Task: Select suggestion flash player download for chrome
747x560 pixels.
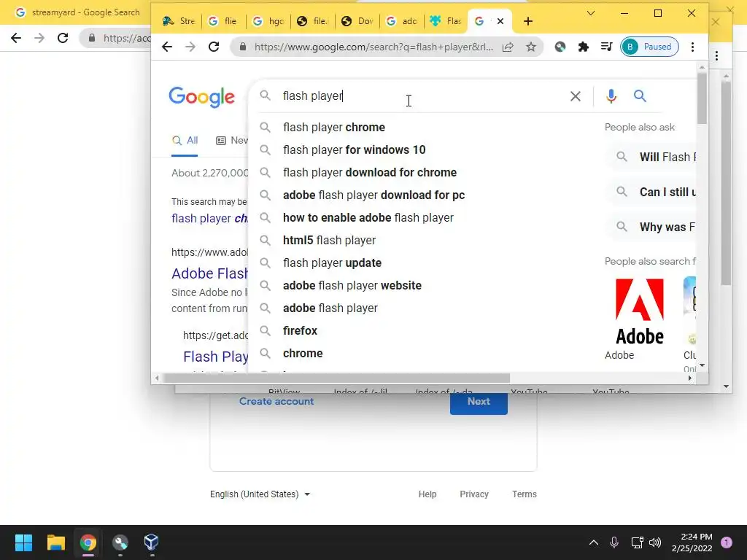Action: pos(370,172)
